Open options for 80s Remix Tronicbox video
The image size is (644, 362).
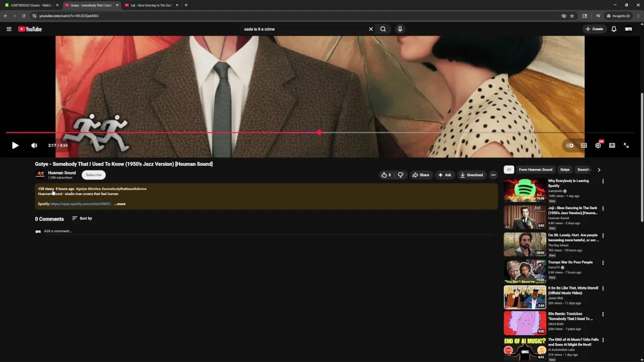(603, 315)
